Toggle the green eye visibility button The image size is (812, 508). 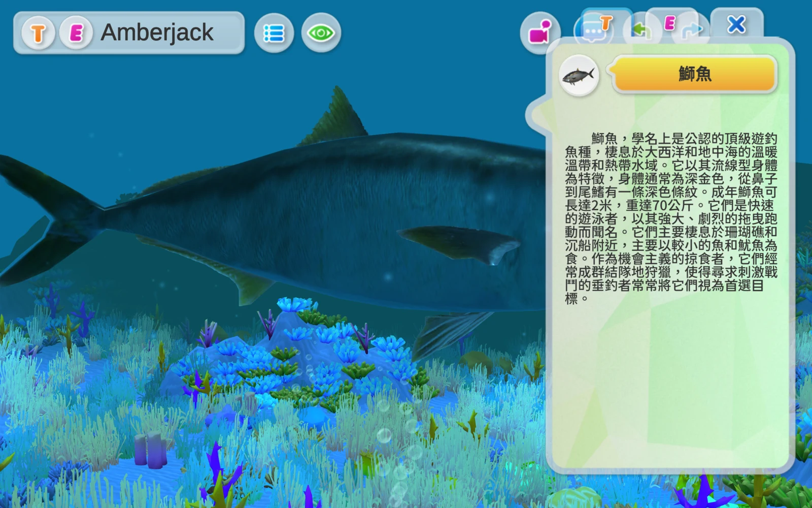pos(321,34)
